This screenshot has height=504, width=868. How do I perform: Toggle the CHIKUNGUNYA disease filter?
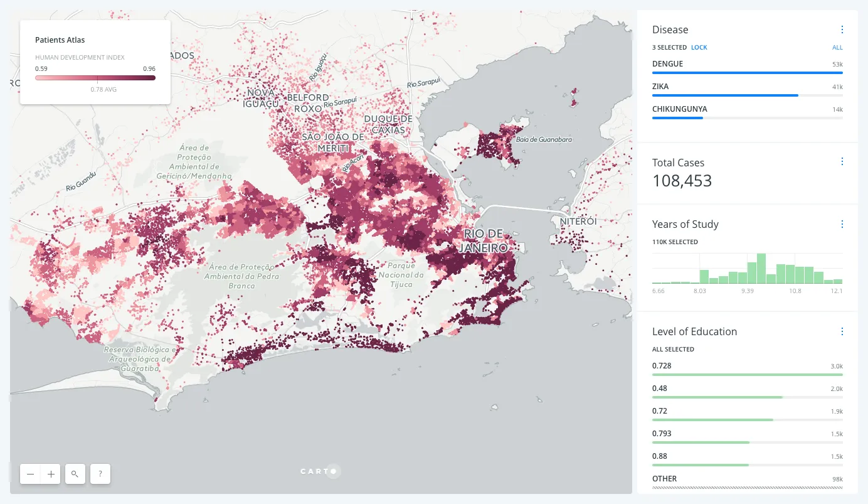pyautogui.click(x=679, y=109)
